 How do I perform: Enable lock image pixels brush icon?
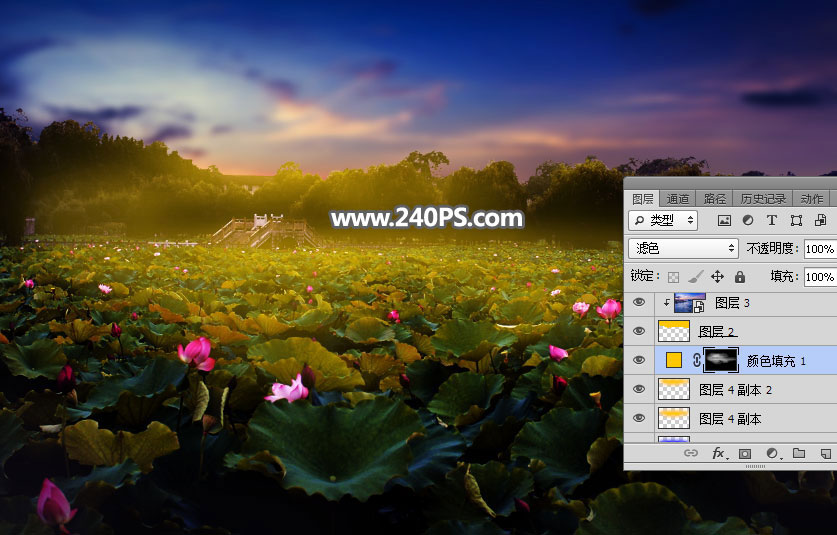click(x=696, y=277)
